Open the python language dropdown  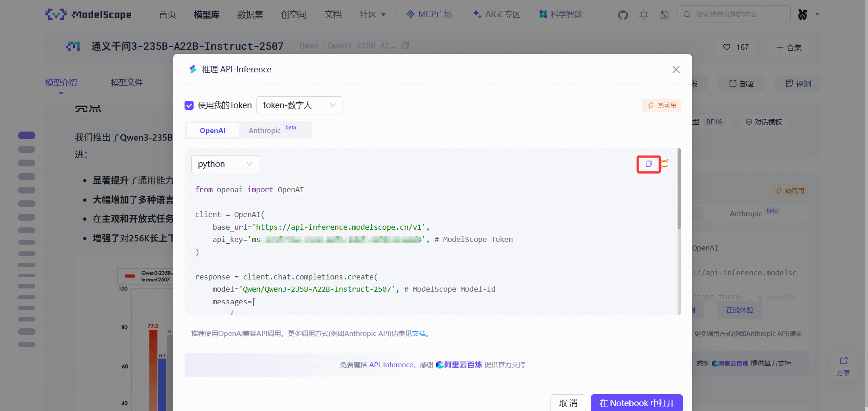(x=225, y=164)
